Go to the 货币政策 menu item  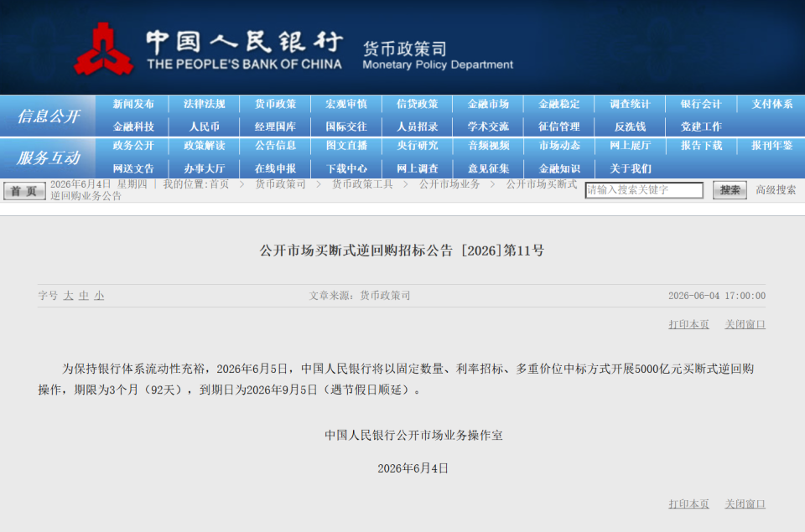click(276, 104)
